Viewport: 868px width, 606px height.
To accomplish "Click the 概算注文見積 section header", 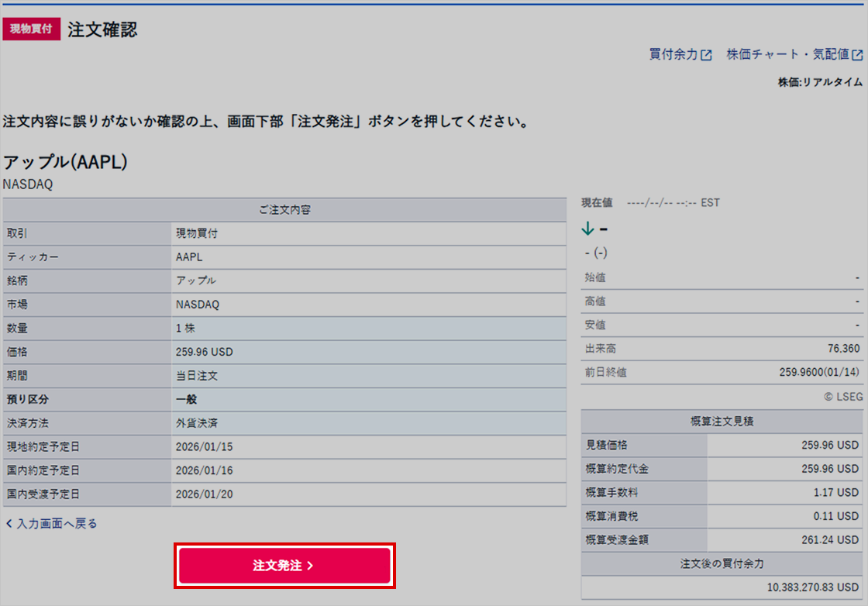I will click(x=722, y=422).
